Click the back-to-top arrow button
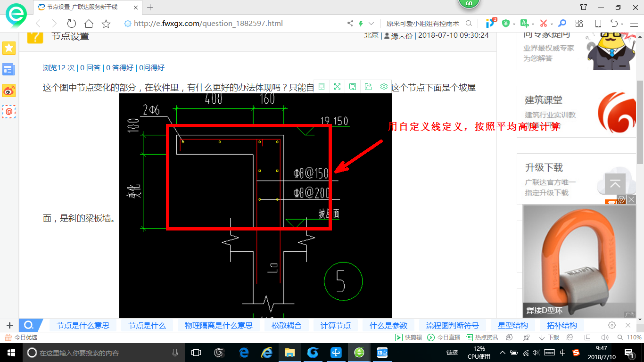The height and width of the screenshot is (362, 644). tap(615, 184)
